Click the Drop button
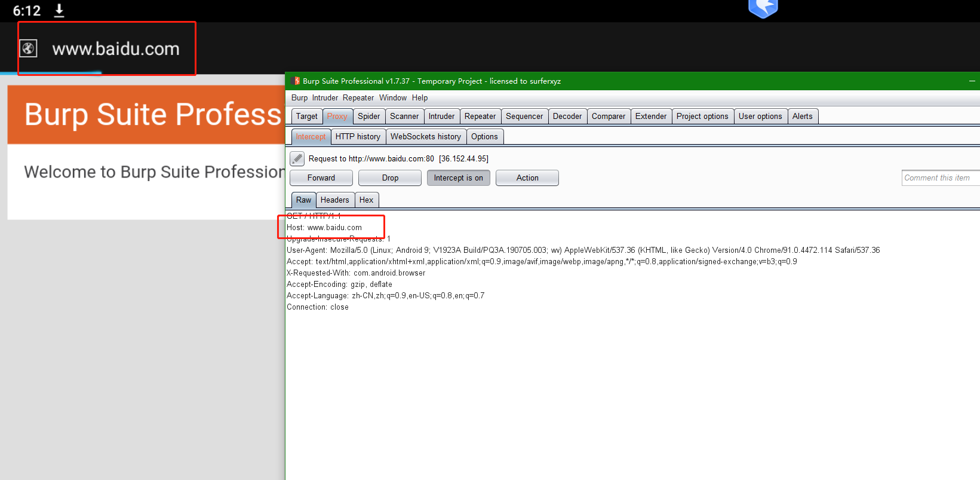Image resolution: width=980 pixels, height=480 pixels. (x=390, y=178)
